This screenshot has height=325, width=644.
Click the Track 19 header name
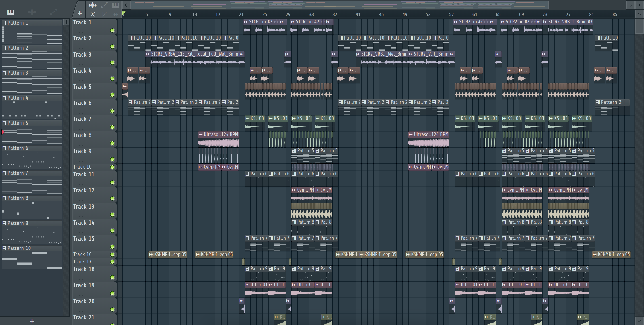84,285
